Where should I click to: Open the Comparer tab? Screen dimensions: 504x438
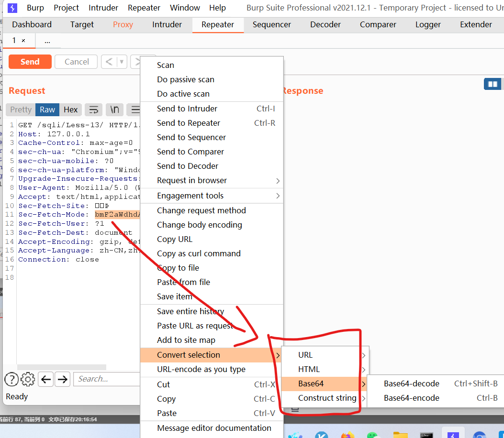[378, 25]
